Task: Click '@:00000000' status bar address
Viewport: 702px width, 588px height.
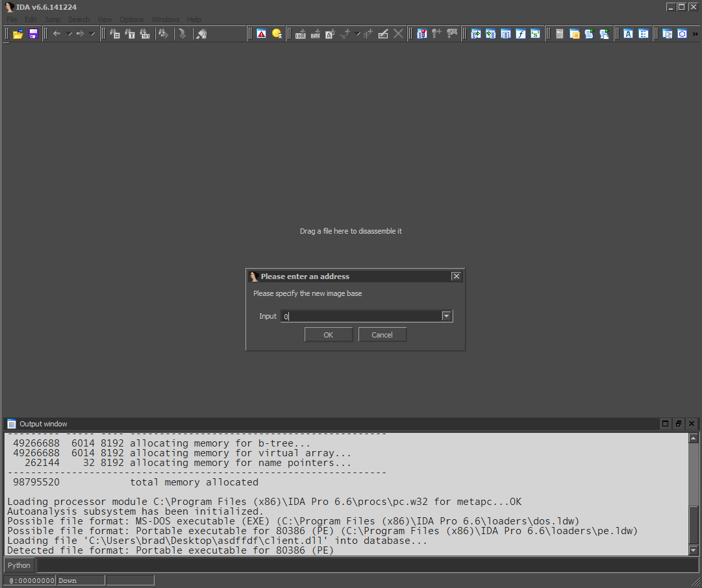Action: coord(30,580)
